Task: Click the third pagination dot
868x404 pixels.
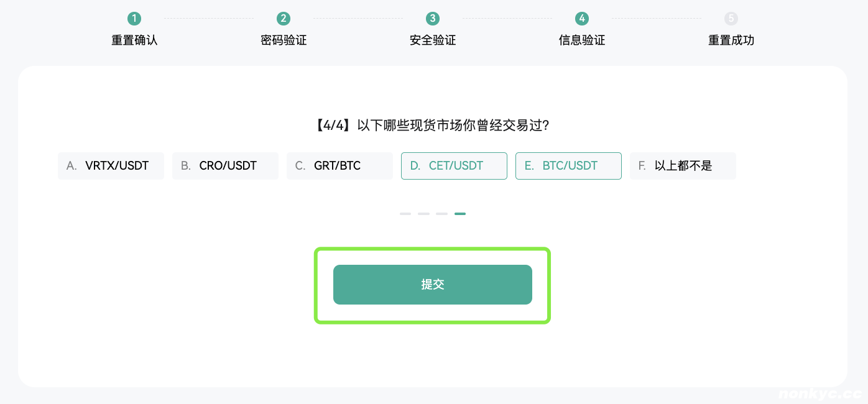Action: coord(441,213)
